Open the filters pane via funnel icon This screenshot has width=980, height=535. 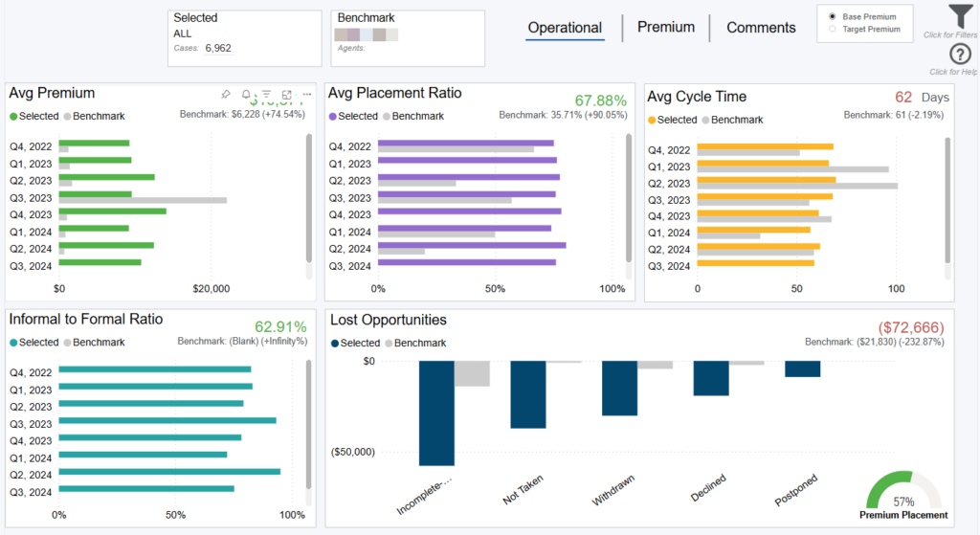pyautogui.click(x=961, y=17)
